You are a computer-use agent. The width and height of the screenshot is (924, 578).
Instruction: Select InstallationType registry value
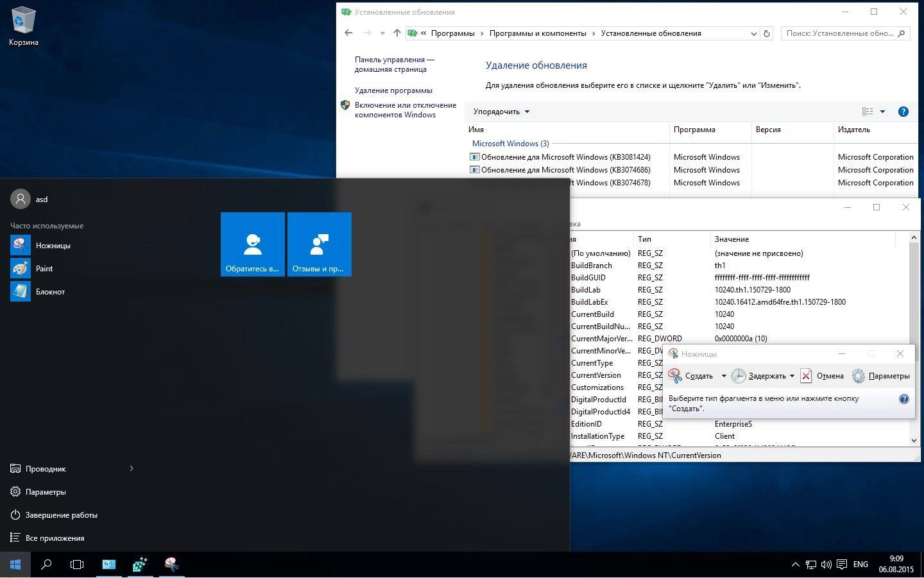[598, 436]
